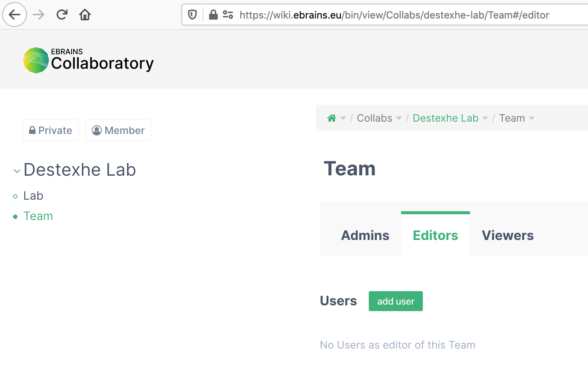Expand dropdown arrow after Destexhe Lab breadcrumb
588x387 pixels.
pos(485,118)
